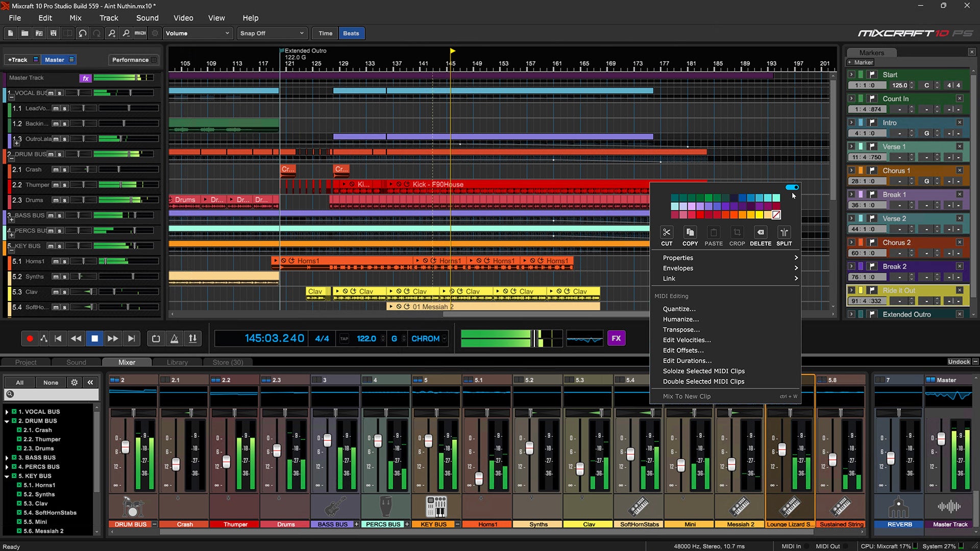Click the Soloize Selected MIDI Clips button
Image resolution: width=980 pixels, height=551 pixels.
tap(703, 371)
